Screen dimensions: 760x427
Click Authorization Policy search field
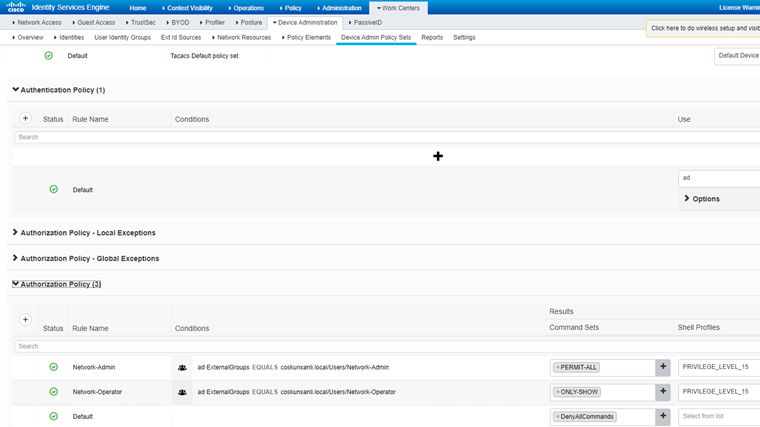(387, 346)
